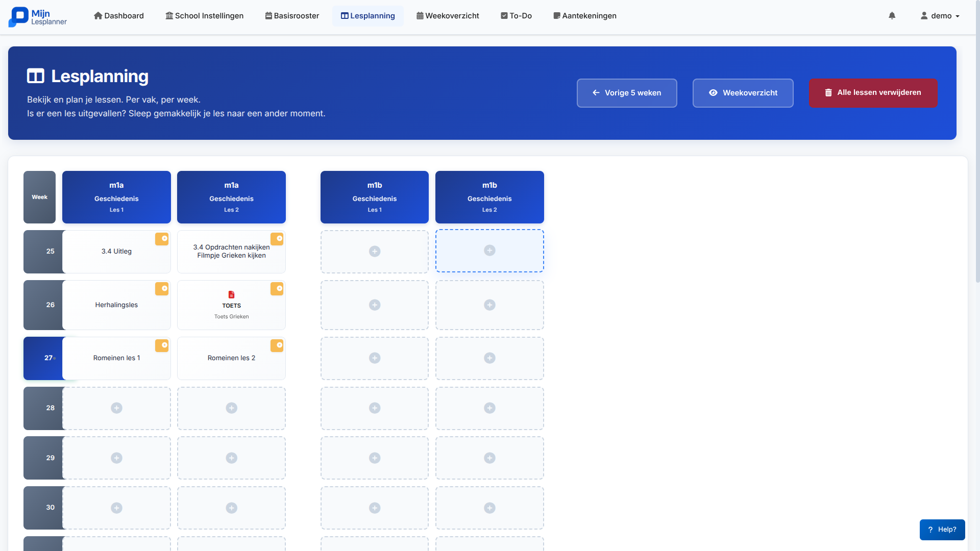Click orange icon on 3.4 Uitleg lesson
This screenshot has height=551, width=980.
[162, 239]
